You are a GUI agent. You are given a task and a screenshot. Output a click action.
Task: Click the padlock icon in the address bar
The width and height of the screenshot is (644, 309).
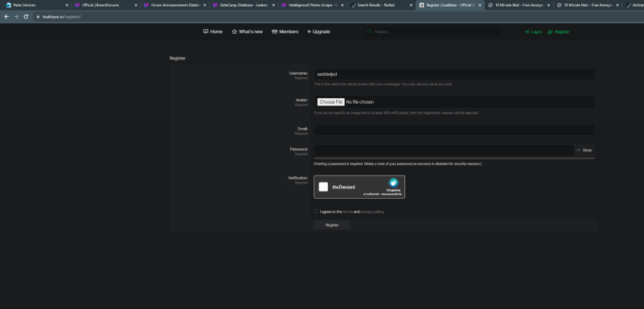coord(38,17)
